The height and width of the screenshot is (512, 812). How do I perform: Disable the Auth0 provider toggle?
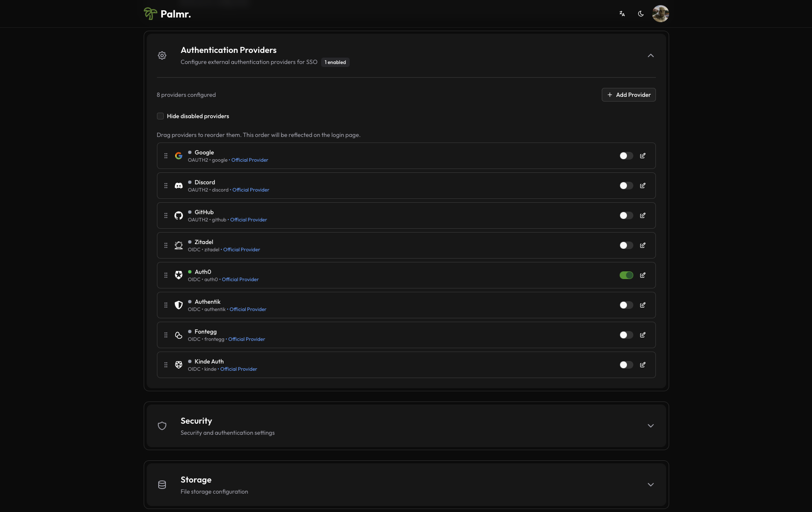pos(626,275)
